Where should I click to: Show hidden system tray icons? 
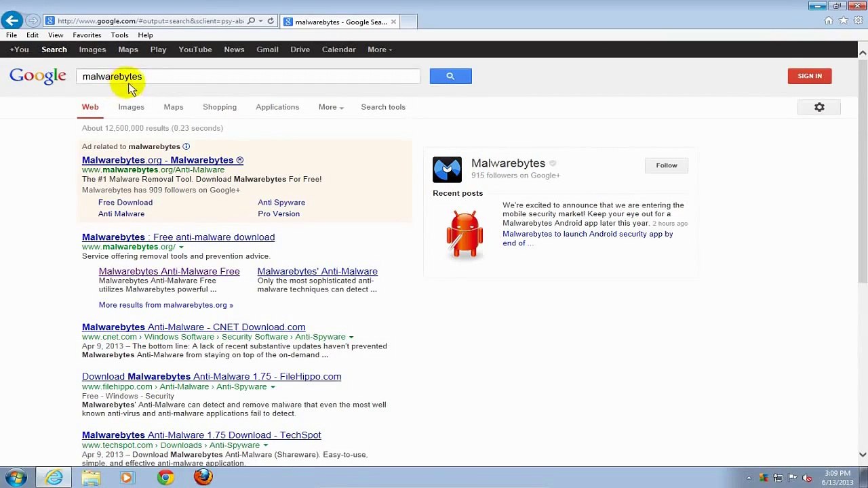click(x=749, y=478)
